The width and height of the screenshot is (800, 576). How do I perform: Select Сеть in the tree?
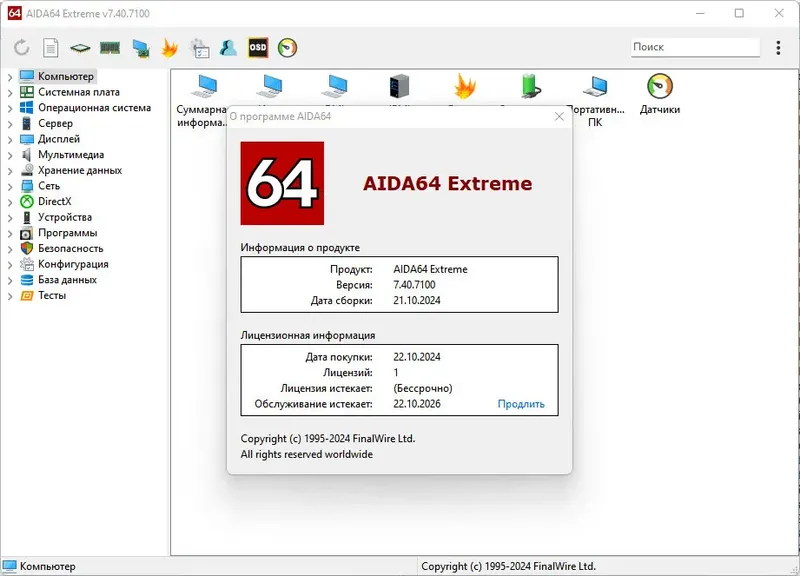click(48, 186)
